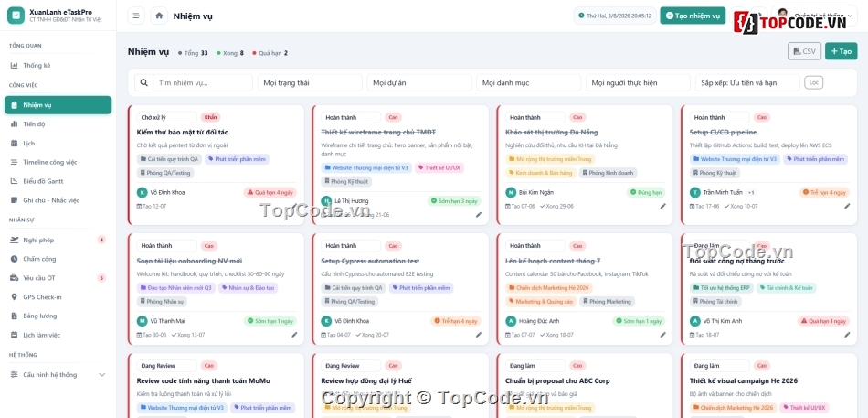Open Lịch làm việc in the sidebar
The width and height of the screenshot is (868, 418).
58,335
